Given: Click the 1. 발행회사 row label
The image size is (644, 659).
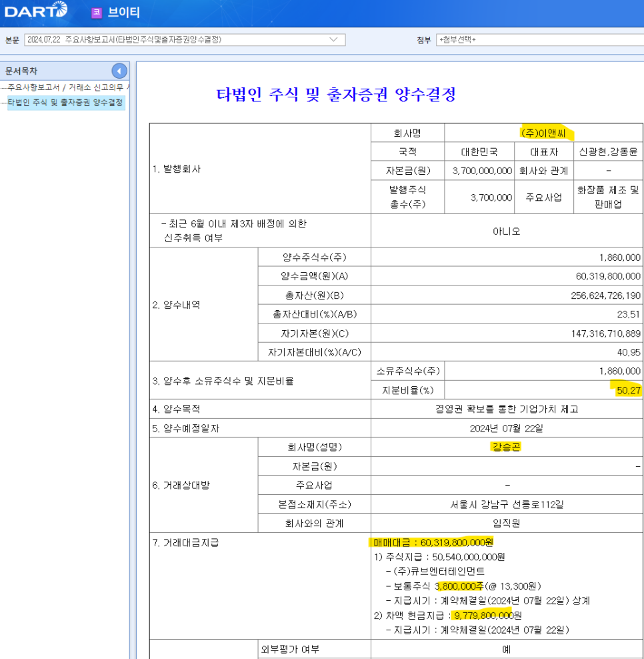Looking at the screenshot, I should point(177,169).
